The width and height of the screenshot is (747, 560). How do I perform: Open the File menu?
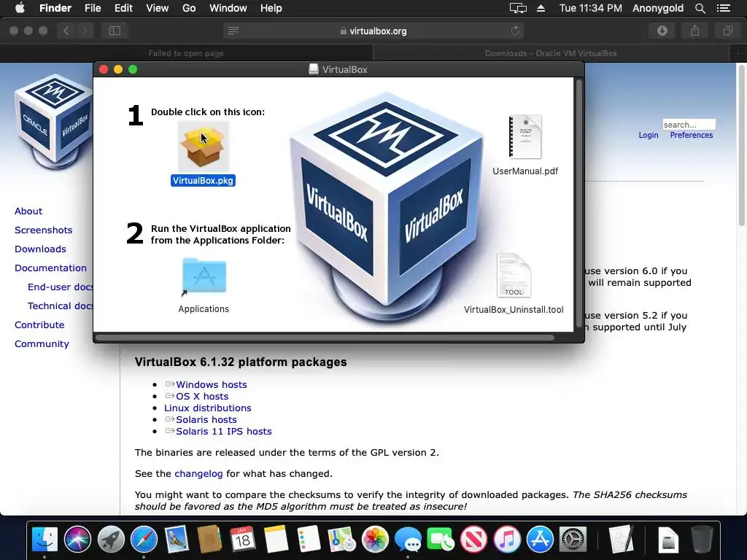pos(93,8)
